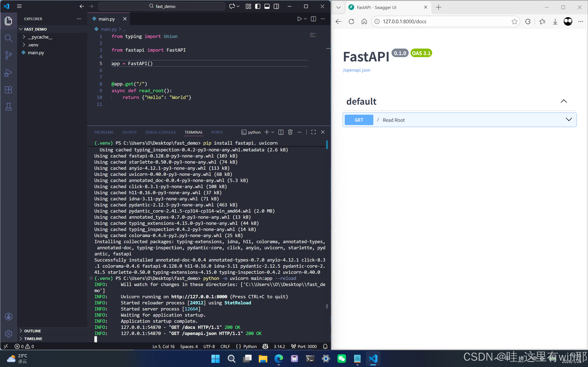Screen dimensions: 588x367
Task: Select the main.py editor tab
Action: pyautogui.click(x=109, y=19)
